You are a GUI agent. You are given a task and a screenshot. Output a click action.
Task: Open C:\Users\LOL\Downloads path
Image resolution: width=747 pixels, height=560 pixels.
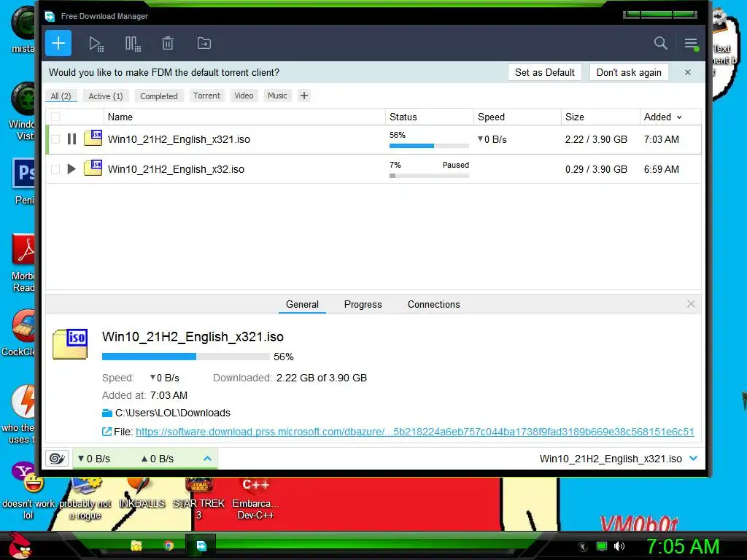pyautogui.click(x=173, y=413)
